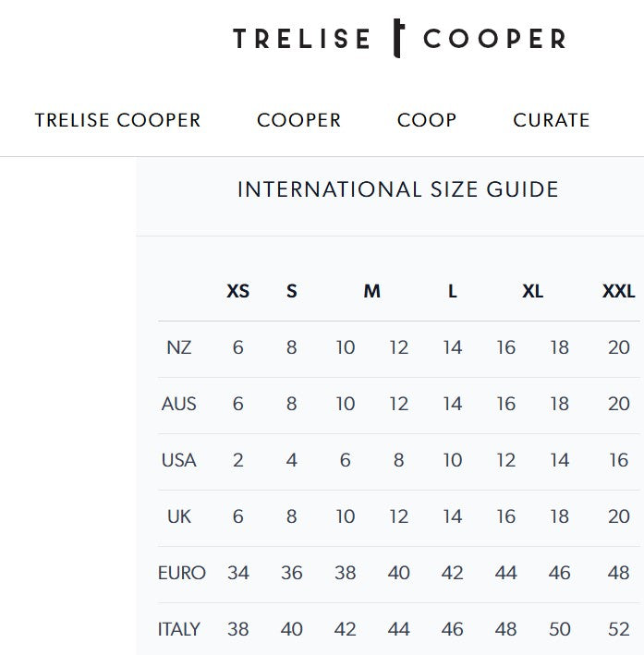The width and height of the screenshot is (644, 655).
Task: Select the USA row label
Action: [179, 460]
